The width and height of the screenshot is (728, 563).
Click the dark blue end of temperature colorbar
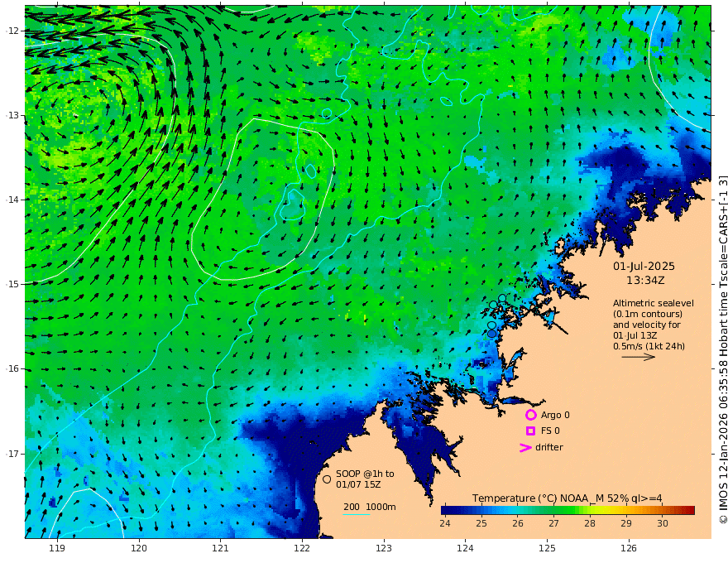click(447, 510)
